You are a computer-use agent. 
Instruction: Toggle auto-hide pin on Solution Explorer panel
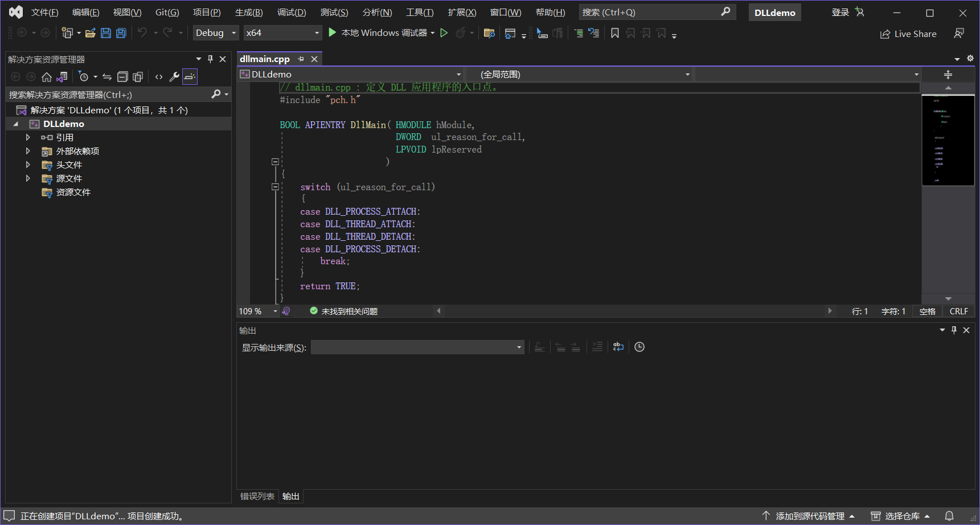click(x=210, y=59)
